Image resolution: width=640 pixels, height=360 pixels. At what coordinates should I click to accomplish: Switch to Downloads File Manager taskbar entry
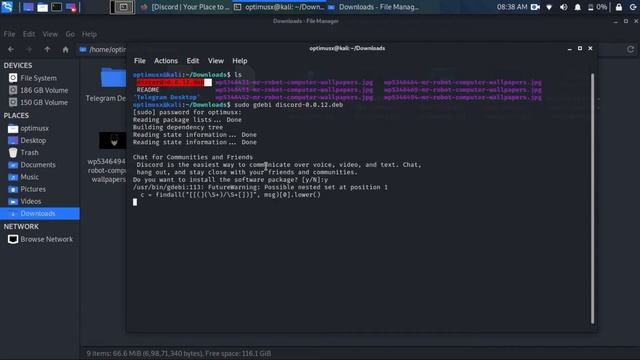[373, 7]
